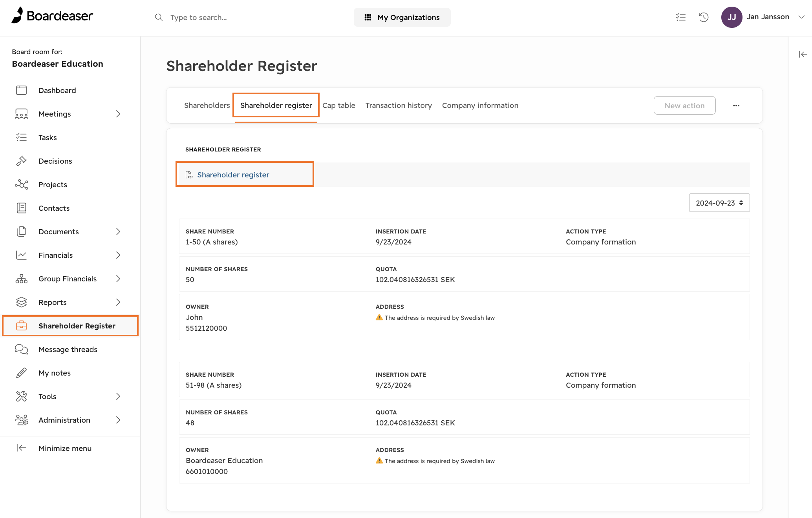812x518 pixels.
Task: Open the task checklist icon in header
Action: (x=681, y=17)
